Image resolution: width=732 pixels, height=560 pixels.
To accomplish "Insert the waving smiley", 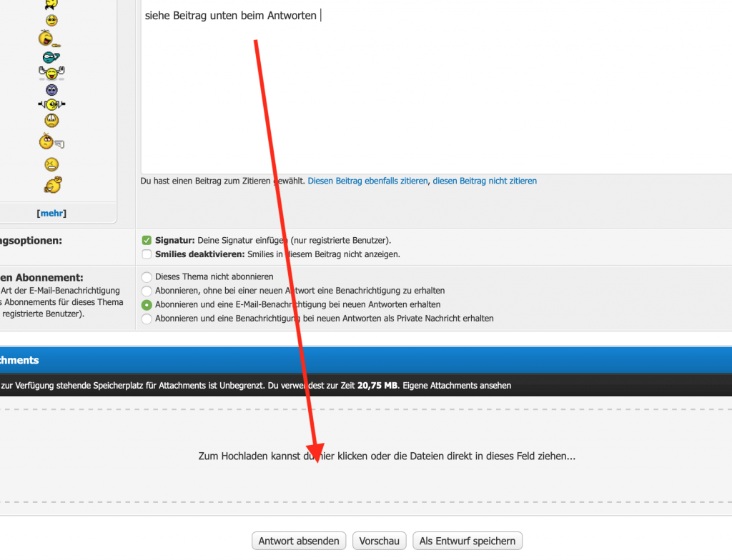I will (52, 185).
